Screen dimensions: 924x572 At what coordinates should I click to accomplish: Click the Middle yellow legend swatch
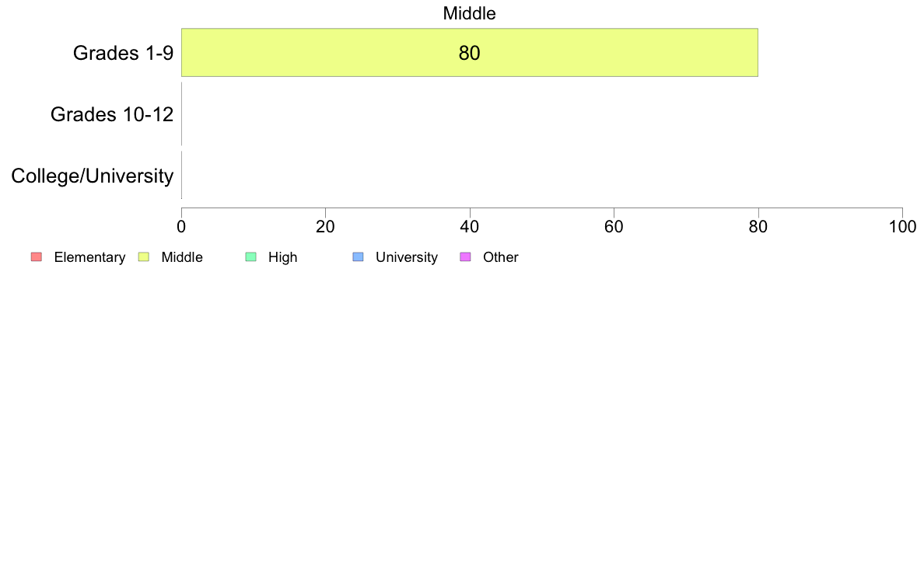[x=144, y=256]
